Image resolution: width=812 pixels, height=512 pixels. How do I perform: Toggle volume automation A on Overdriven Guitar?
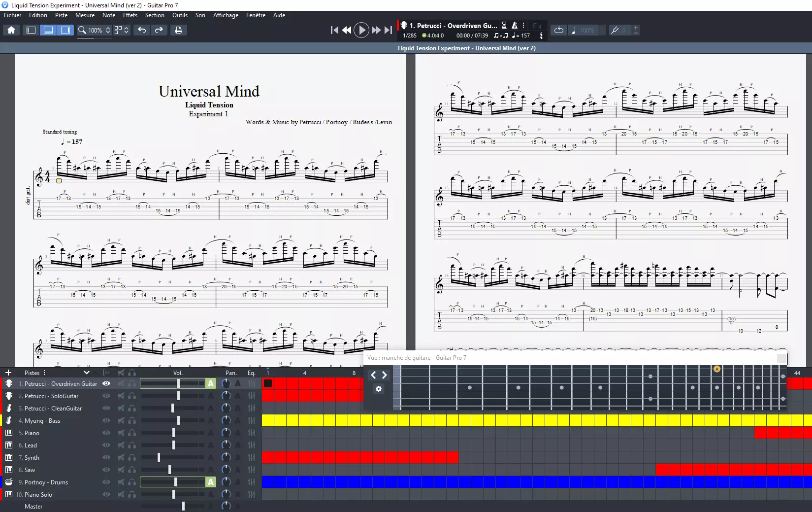pos(211,383)
